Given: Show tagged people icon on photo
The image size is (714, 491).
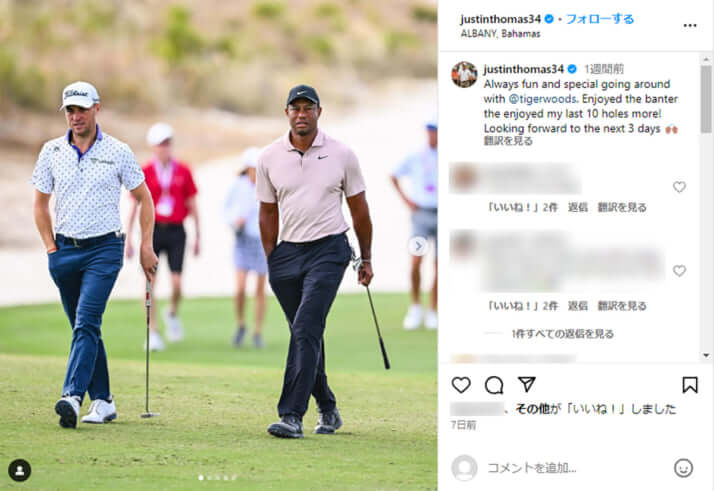Looking at the screenshot, I should (20, 471).
